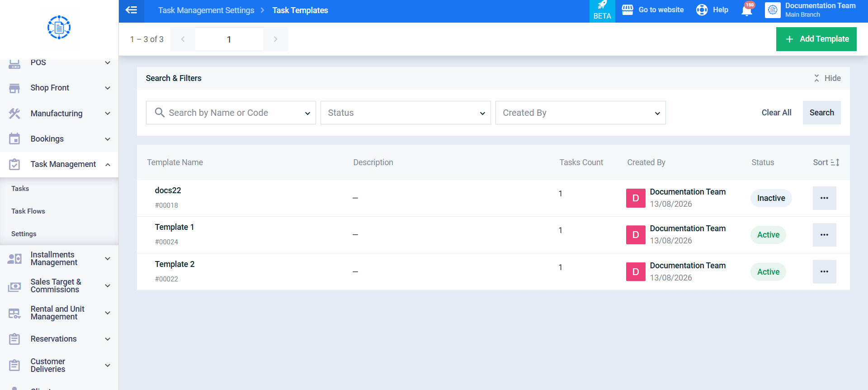The image size is (868, 390).
Task: Hide the Search & Filters panel
Action: (x=827, y=78)
